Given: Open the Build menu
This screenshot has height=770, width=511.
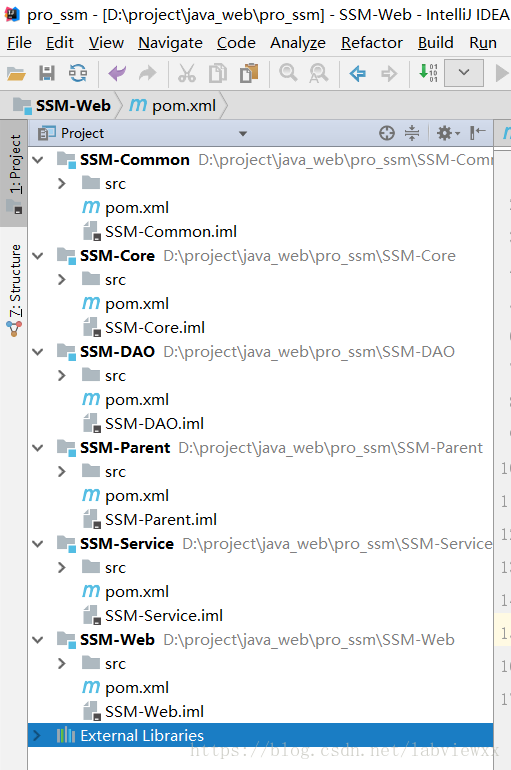Looking at the screenshot, I should [x=435, y=43].
